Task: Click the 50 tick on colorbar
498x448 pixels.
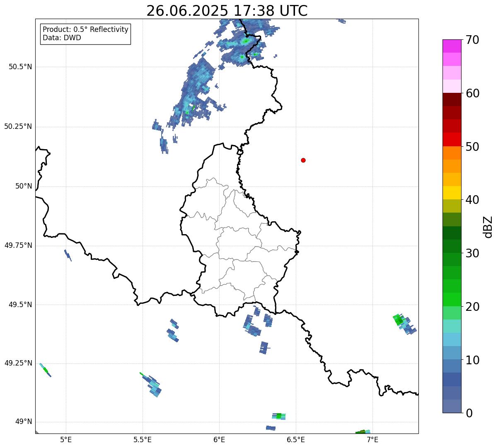Action: click(x=472, y=147)
